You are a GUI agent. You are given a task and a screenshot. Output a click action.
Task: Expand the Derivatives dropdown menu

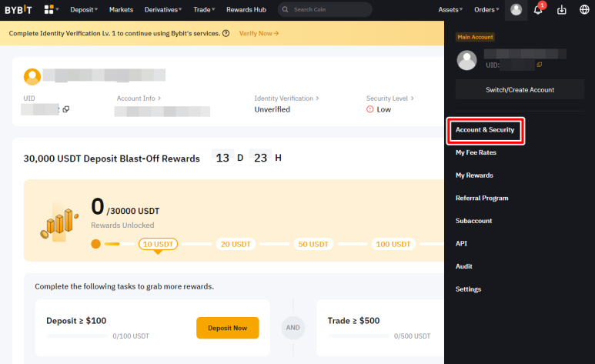click(x=162, y=9)
